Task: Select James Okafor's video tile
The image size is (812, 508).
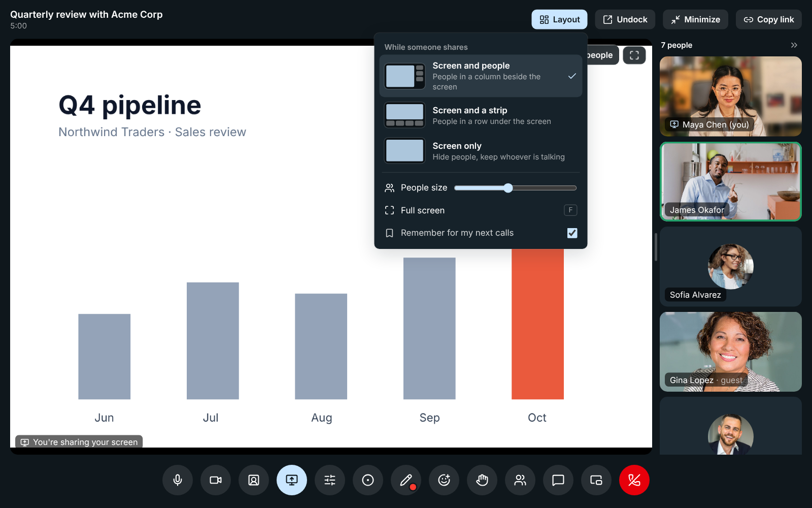Action: point(731,181)
